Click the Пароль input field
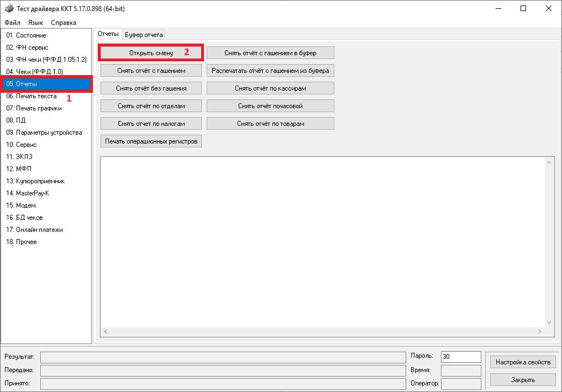This screenshot has width=562, height=392. pos(460,357)
